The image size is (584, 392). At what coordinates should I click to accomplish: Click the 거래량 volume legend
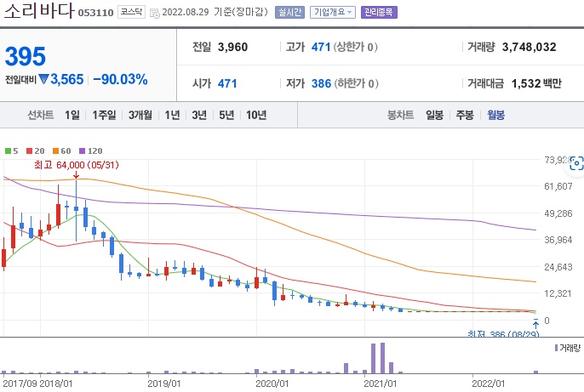click(x=567, y=348)
